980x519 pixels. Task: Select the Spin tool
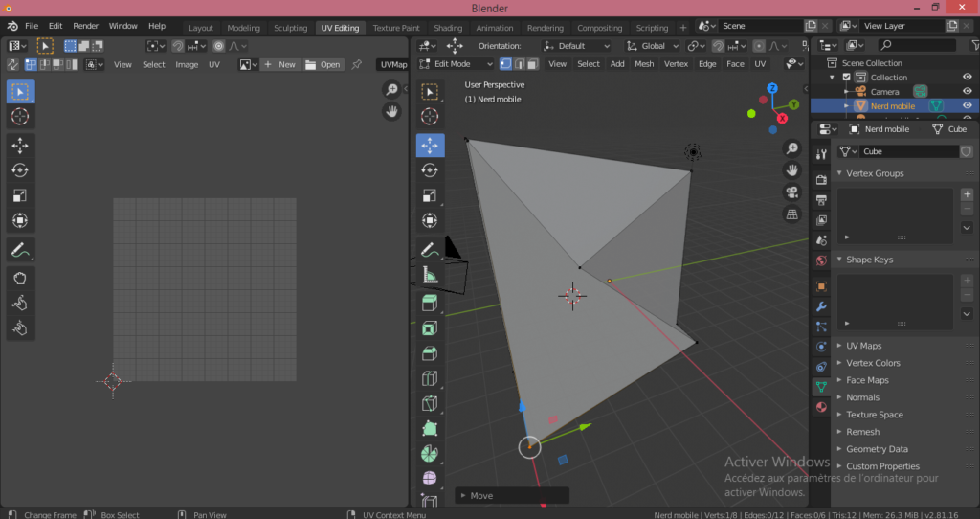[430, 453]
